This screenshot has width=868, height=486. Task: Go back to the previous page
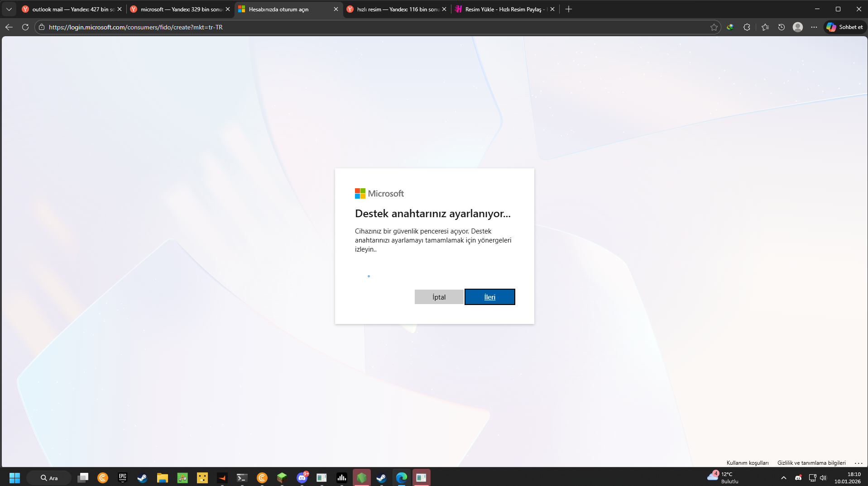(9, 27)
